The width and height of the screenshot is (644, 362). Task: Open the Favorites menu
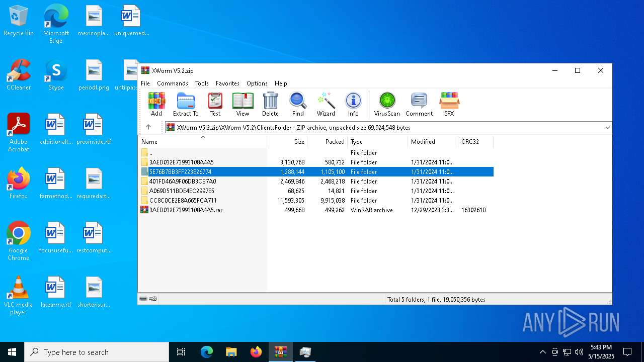(x=227, y=83)
